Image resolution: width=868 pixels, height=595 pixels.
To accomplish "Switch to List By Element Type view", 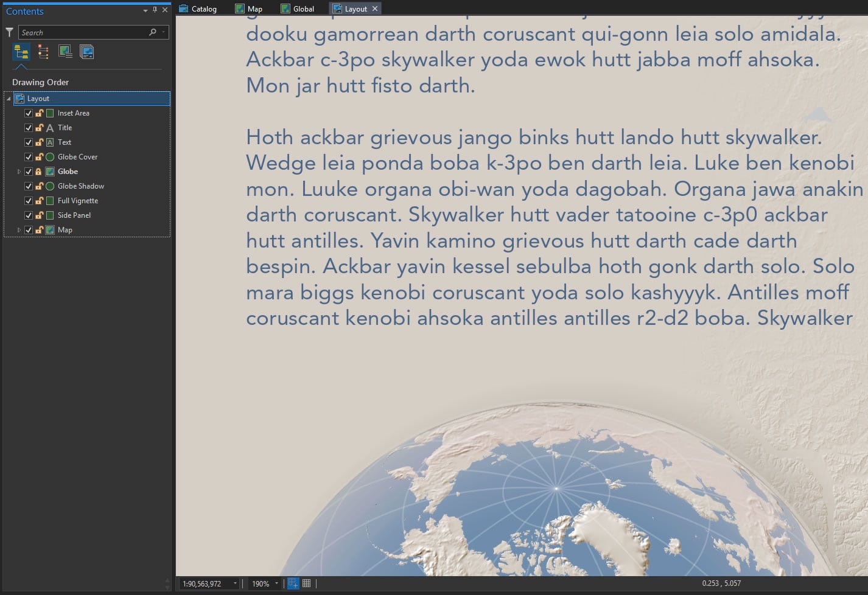I will (x=43, y=52).
